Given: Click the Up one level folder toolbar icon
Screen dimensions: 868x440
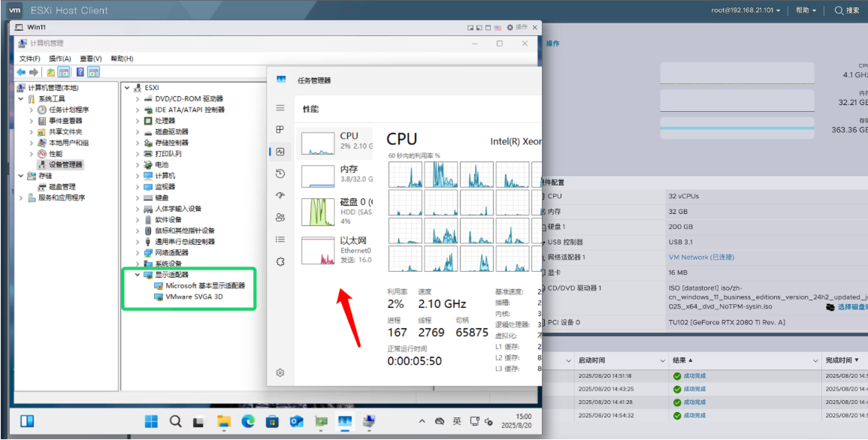Looking at the screenshot, I should pyautogui.click(x=50, y=72).
